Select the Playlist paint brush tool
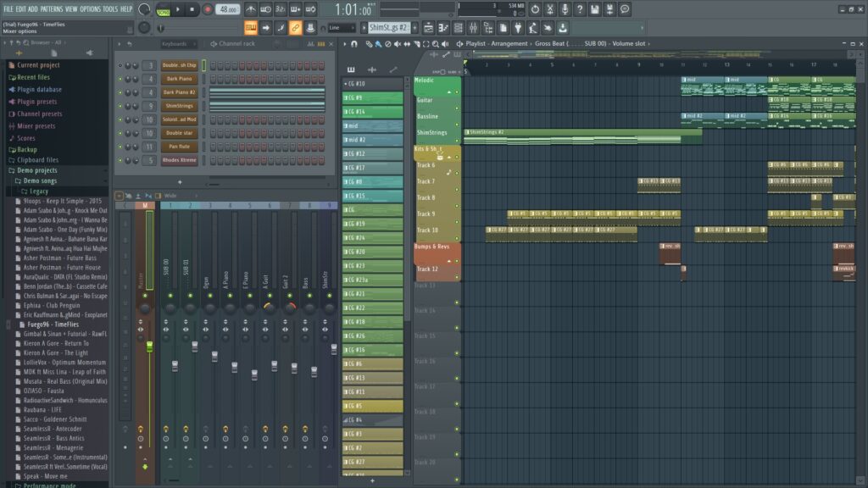 (378, 44)
